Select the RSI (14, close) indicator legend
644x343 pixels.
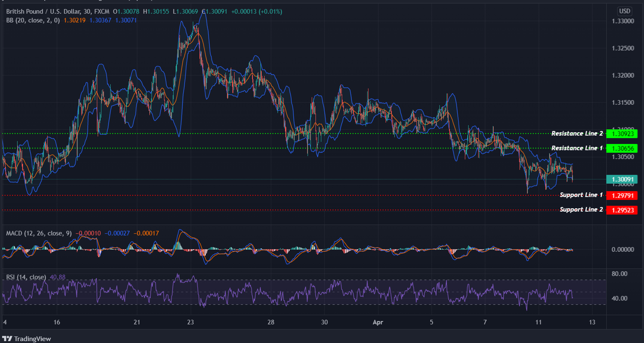point(26,277)
